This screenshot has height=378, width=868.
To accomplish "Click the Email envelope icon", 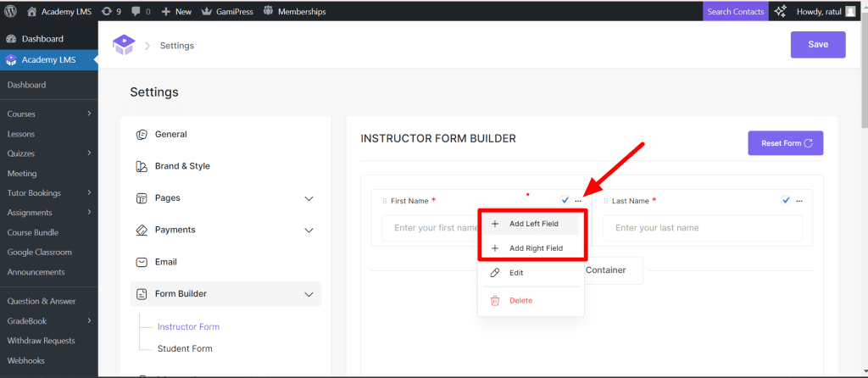I will [142, 262].
